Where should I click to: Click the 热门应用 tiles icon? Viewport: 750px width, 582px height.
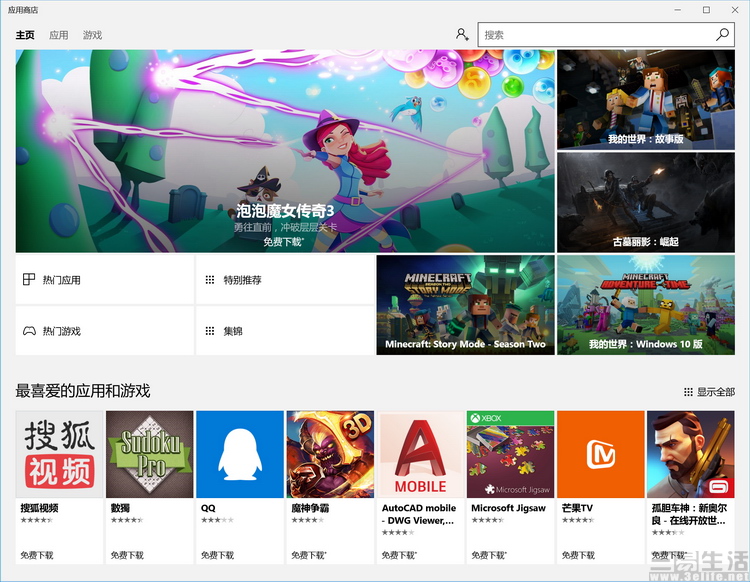(29, 279)
